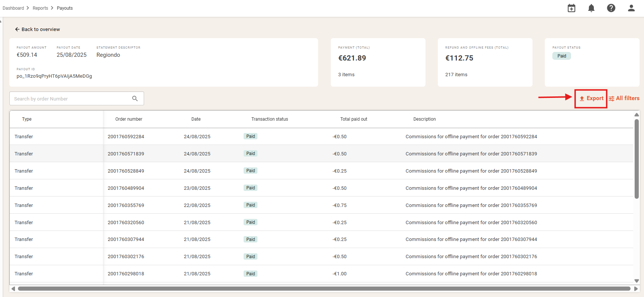Open the user account icon
Image resolution: width=644 pixels, height=297 pixels.
631,8
